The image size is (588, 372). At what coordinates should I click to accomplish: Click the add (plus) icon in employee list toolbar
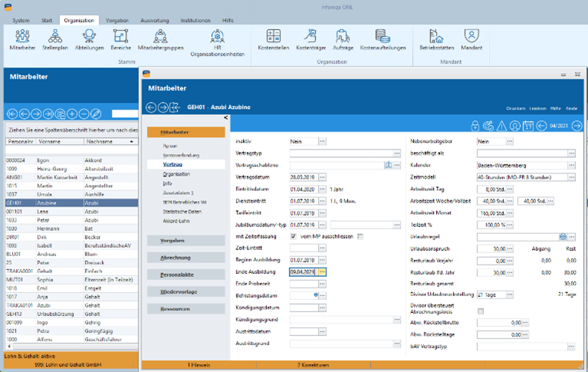(72, 114)
